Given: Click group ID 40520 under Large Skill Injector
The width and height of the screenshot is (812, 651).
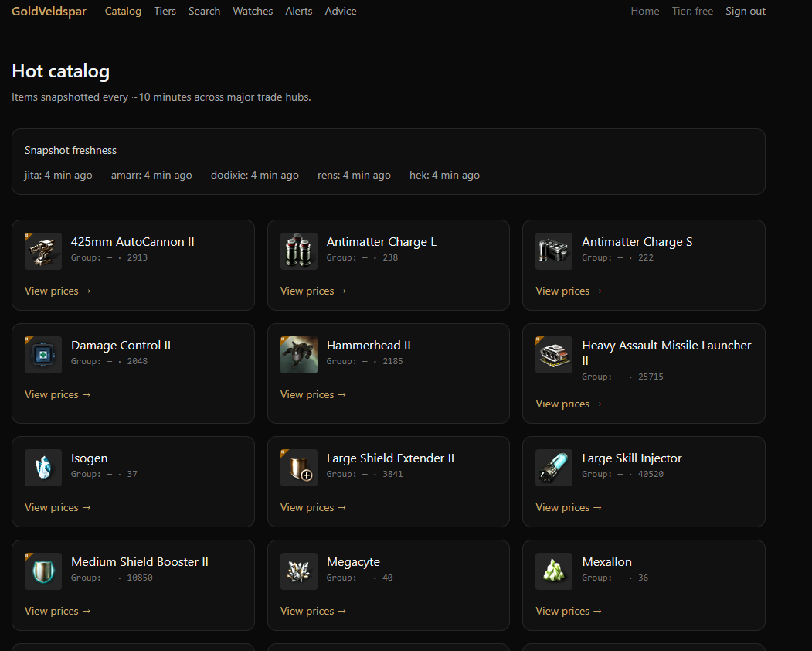Looking at the screenshot, I should point(651,474).
